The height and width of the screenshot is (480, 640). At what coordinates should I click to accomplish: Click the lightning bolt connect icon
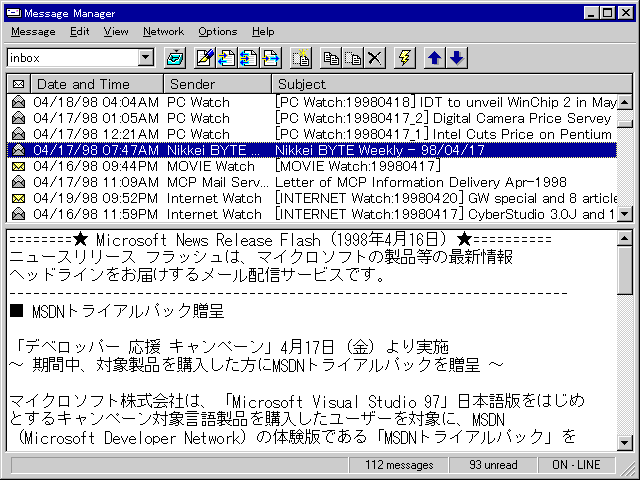coord(405,58)
